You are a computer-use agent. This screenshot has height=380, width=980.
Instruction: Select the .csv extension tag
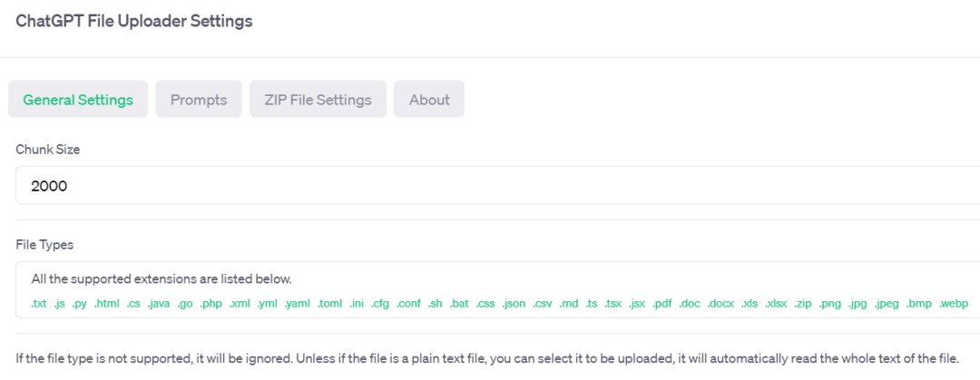543,304
